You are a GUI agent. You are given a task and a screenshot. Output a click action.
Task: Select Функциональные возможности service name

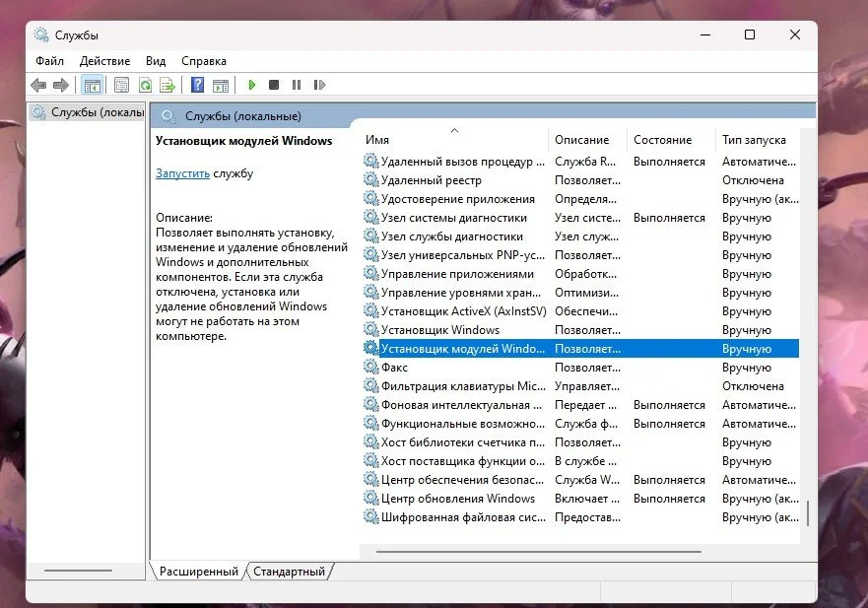(x=463, y=424)
